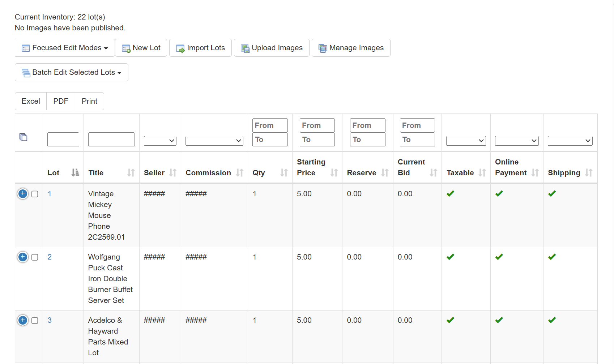Expand lot 2 details with plus icon
The width and height of the screenshot is (614, 364).
23,257
